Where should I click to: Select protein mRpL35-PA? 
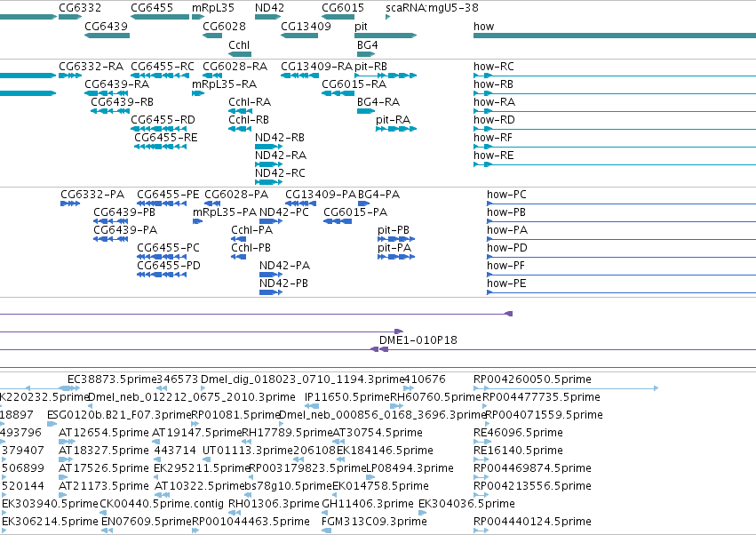[225, 212]
